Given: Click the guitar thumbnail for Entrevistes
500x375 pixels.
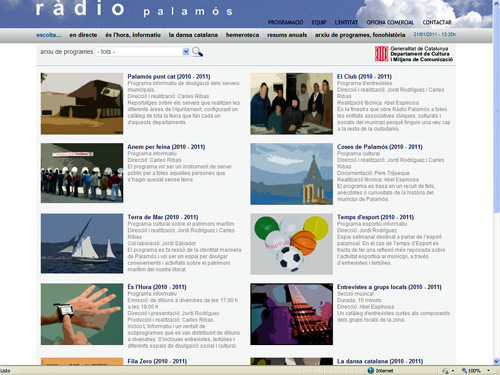Looking at the screenshot, I should tap(291, 314).
